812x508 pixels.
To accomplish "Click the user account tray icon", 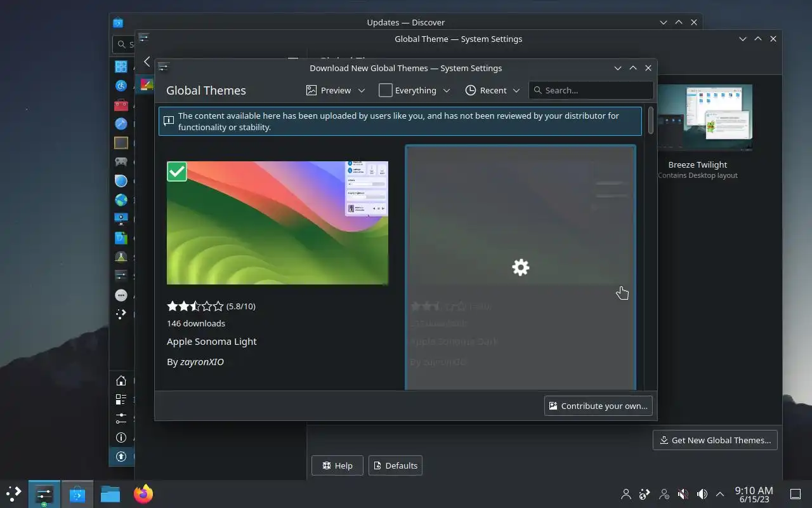I will (x=626, y=494).
